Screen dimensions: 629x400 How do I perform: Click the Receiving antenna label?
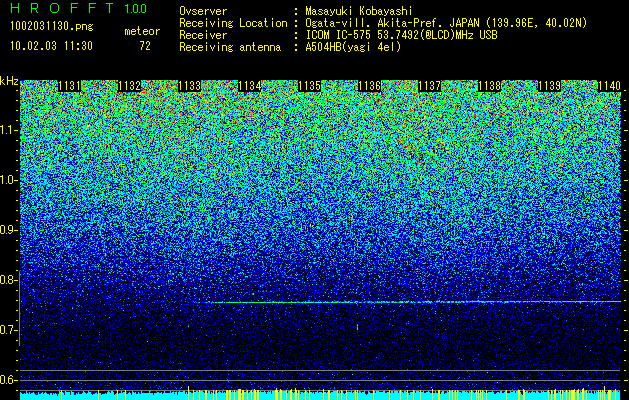coord(230,47)
